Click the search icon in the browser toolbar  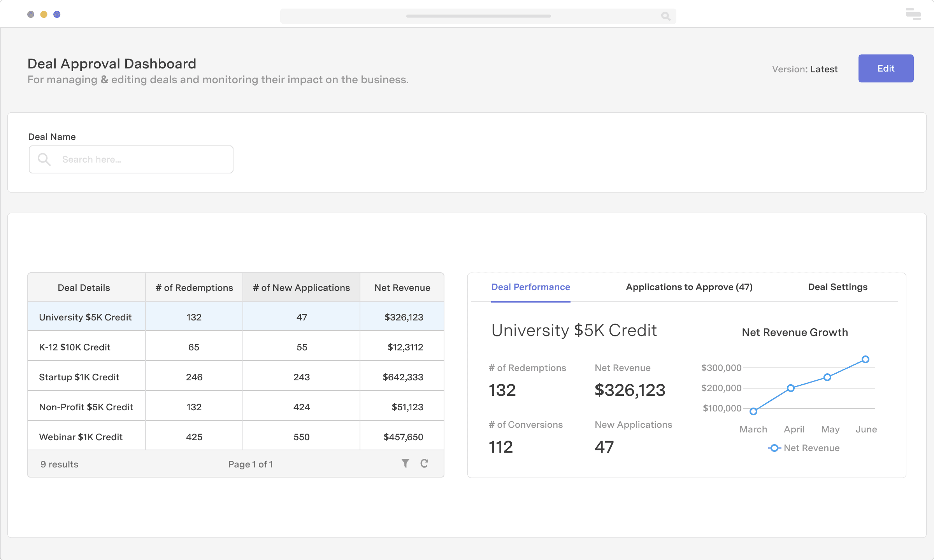click(665, 16)
